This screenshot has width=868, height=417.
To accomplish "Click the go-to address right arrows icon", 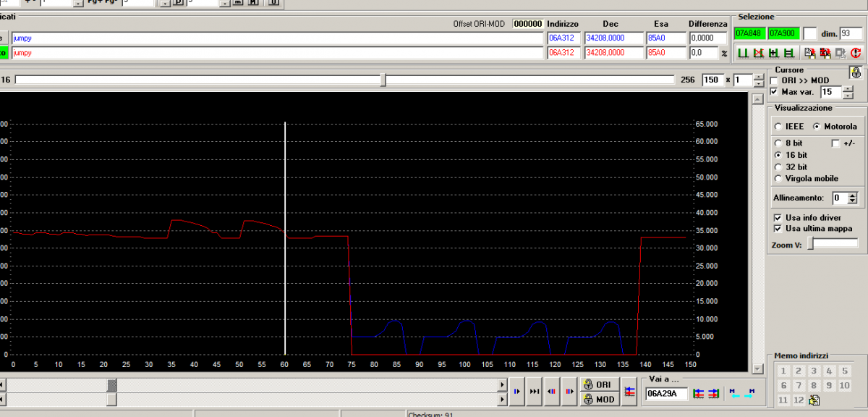I will [x=714, y=393].
